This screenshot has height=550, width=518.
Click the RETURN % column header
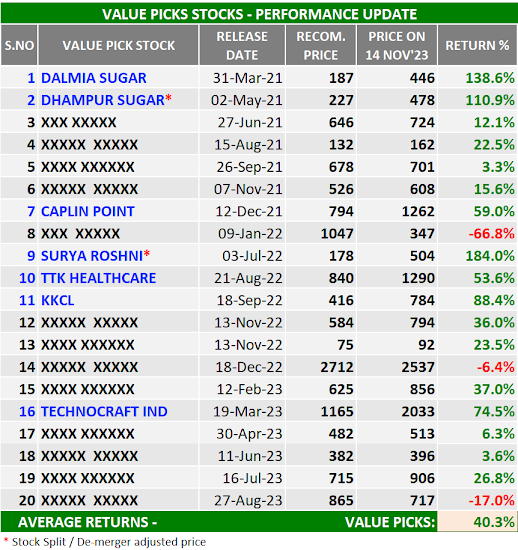pos(477,45)
